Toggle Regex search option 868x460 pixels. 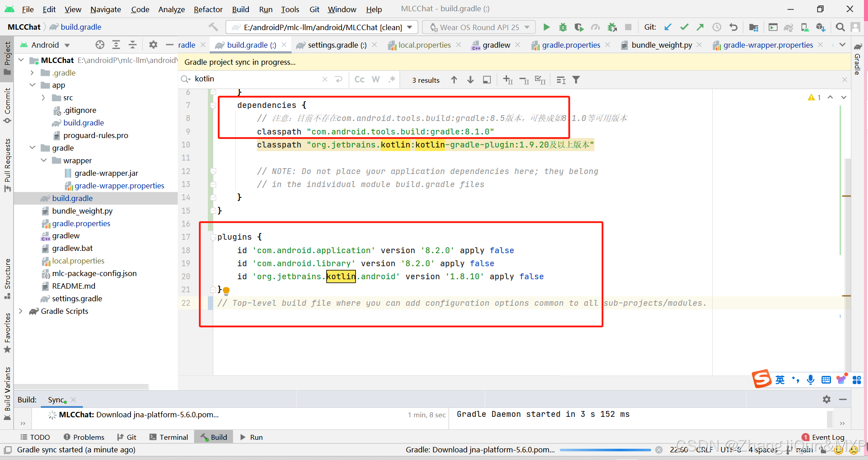[392, 79]
